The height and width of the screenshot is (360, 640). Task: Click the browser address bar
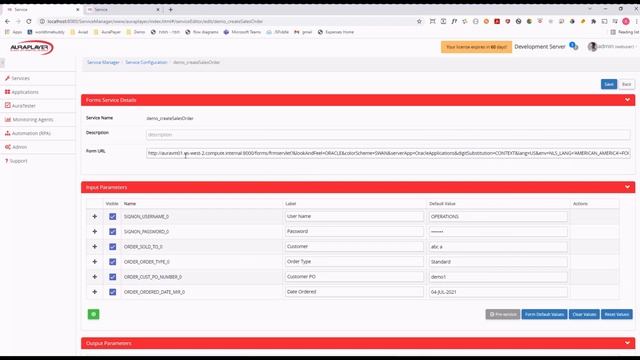(229, 21)
